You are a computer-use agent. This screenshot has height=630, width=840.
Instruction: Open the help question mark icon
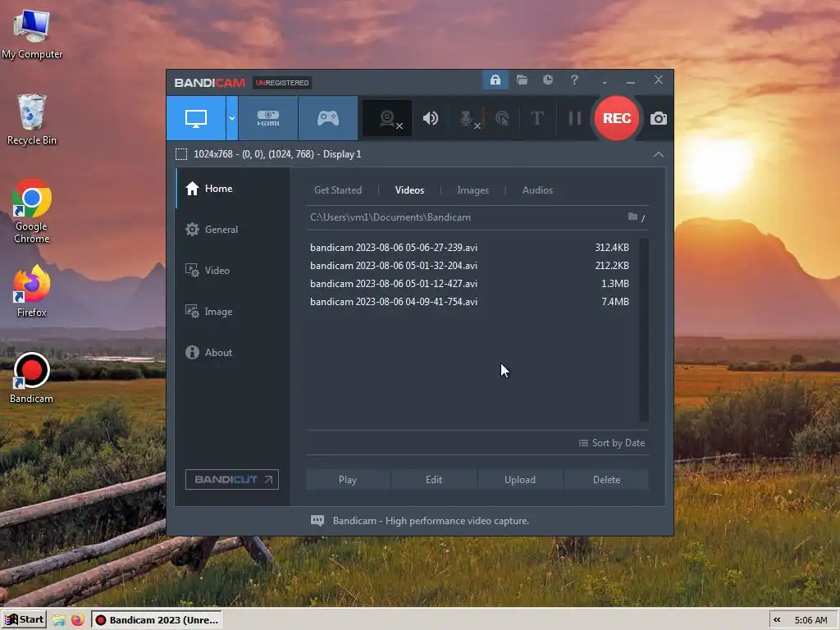point(574,80)
